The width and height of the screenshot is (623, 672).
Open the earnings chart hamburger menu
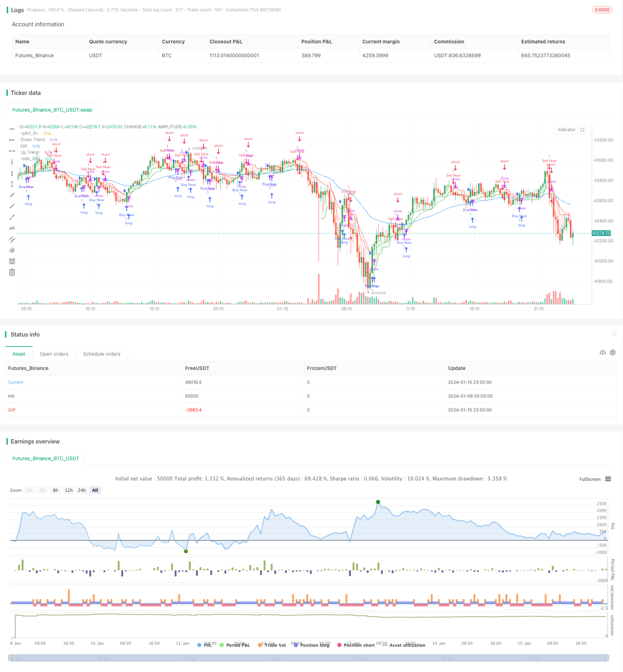point(608,479)
